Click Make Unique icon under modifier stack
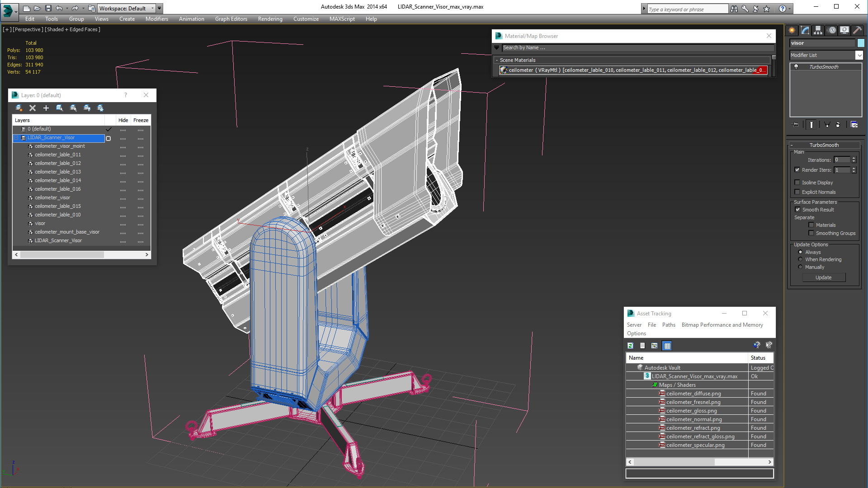Image resolution: width=868 pixels, height=488 pixels. point(827,125)
